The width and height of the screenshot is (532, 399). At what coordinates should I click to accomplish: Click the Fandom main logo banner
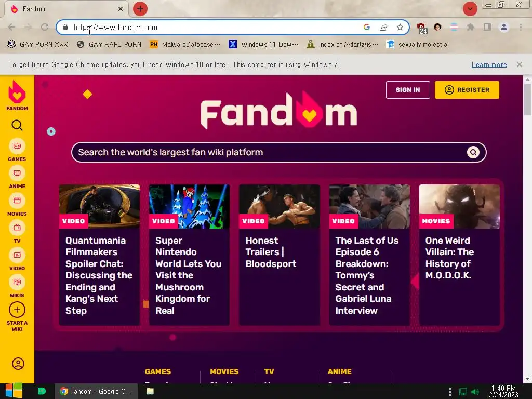click(279, 110)
